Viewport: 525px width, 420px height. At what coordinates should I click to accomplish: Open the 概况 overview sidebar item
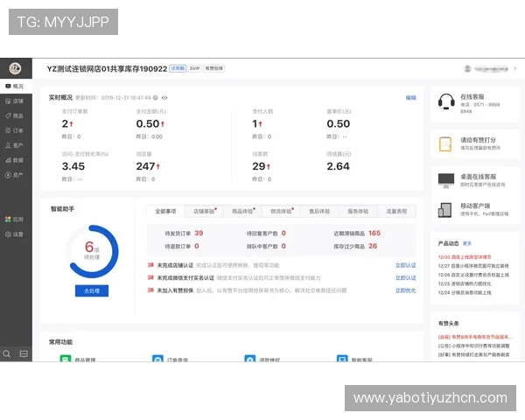[x=16, y=86]
